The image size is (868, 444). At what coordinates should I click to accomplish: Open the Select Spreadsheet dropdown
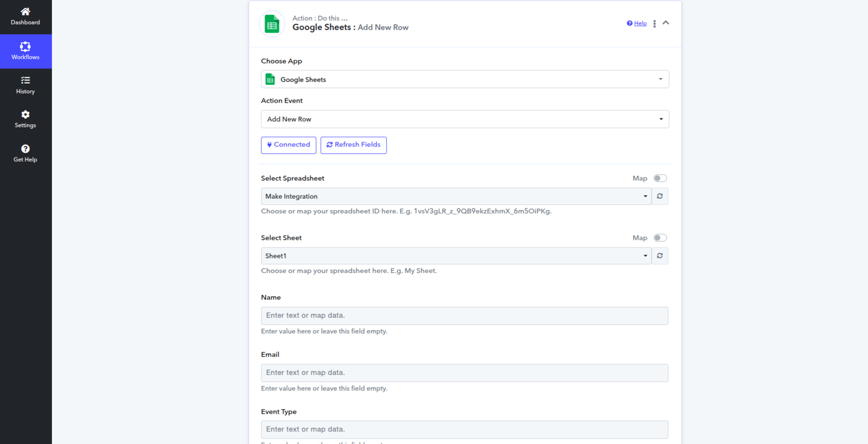[456, 196]
